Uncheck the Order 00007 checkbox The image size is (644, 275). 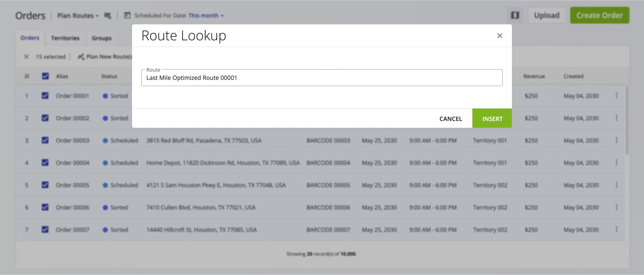(45, 229)
